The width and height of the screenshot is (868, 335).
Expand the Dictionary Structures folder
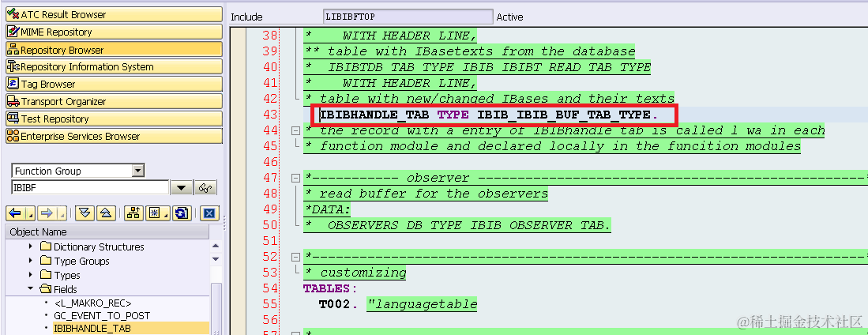click(x=31, y=247)
